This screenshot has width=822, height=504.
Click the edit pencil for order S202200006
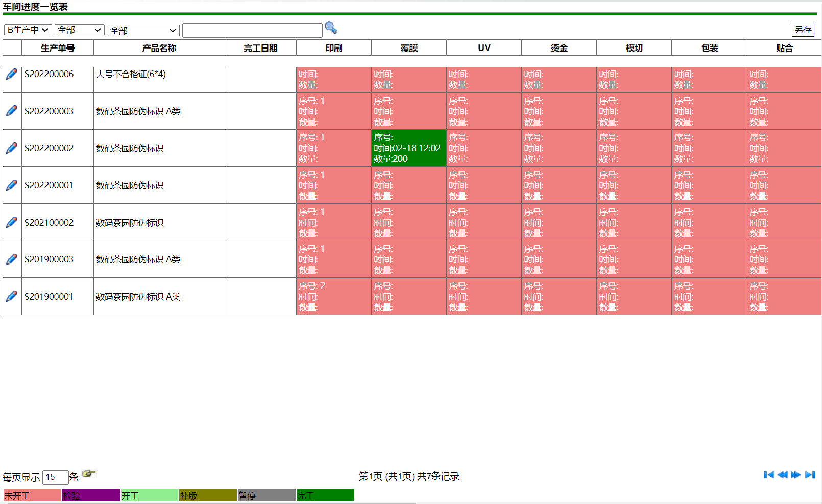pyautogui.click(x=11, y=74)
